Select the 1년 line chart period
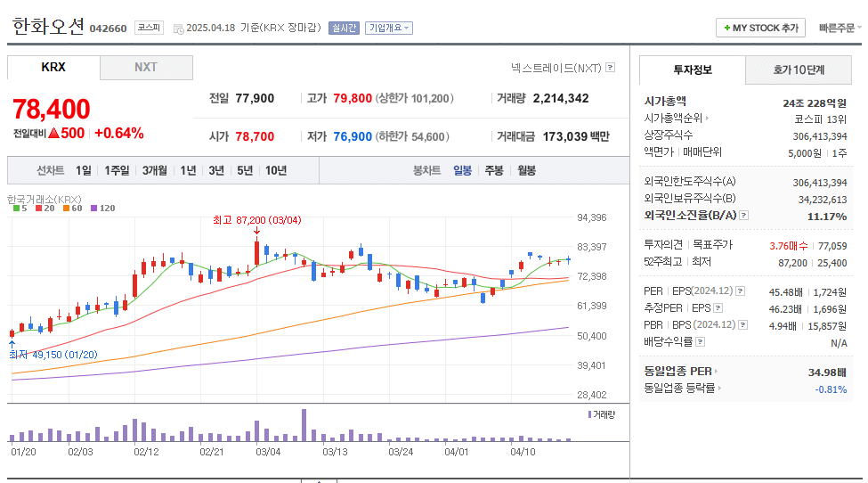Screen dimensions: 868x483 click(x=188, y=170)
